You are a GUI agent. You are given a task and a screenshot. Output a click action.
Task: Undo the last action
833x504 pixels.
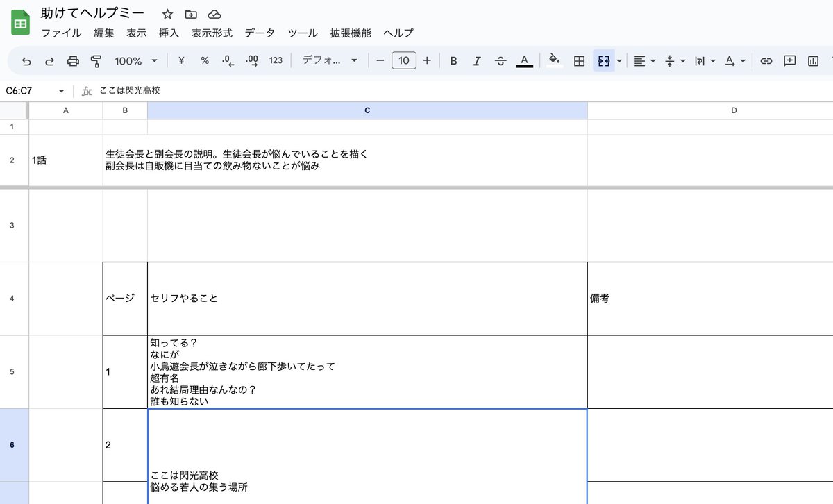pos(26,61)
